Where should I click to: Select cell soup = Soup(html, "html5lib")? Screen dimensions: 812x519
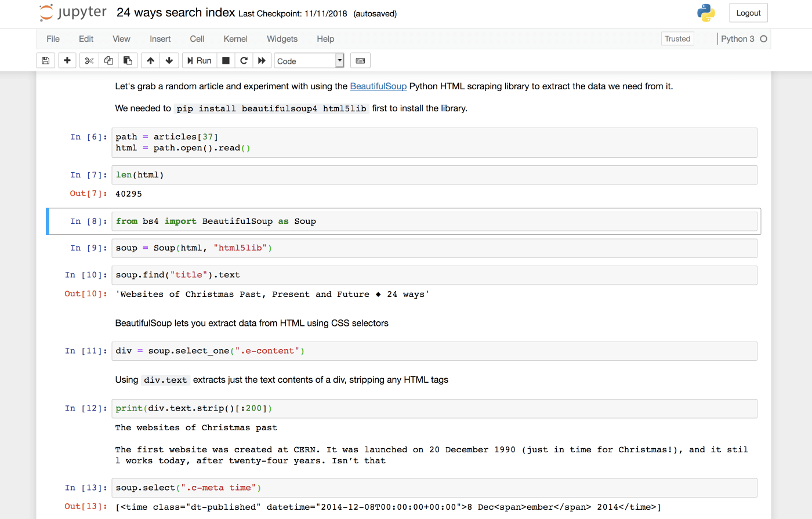tap(434, 248)
